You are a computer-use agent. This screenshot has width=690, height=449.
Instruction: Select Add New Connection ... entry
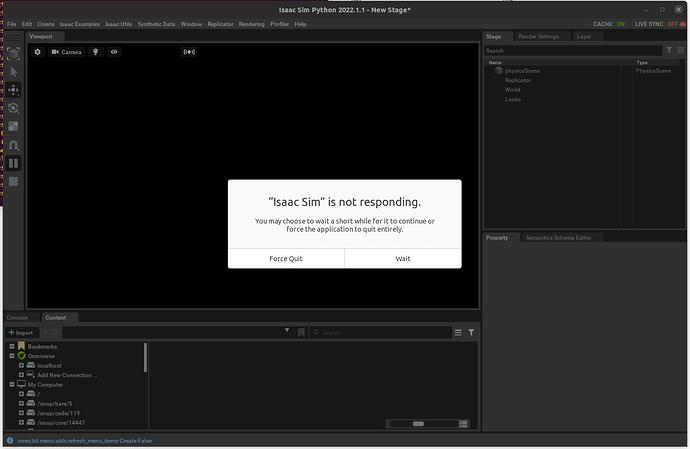tap(67, 375)
